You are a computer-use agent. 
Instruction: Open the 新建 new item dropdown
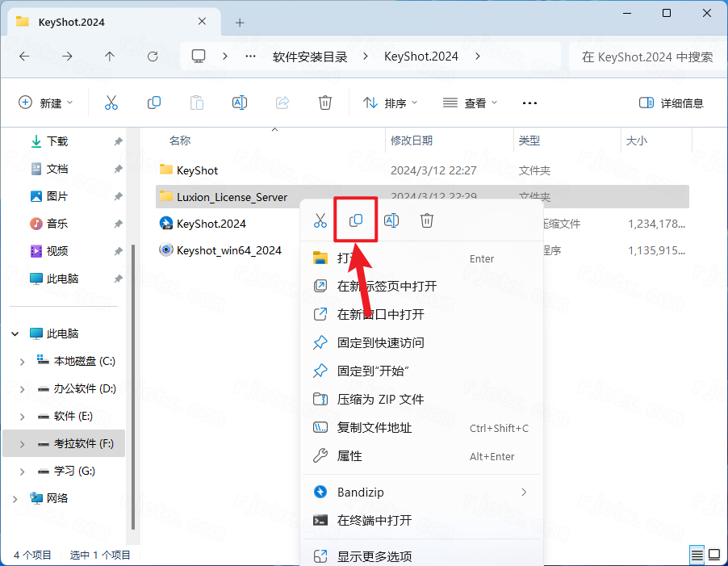click(45, 103)
